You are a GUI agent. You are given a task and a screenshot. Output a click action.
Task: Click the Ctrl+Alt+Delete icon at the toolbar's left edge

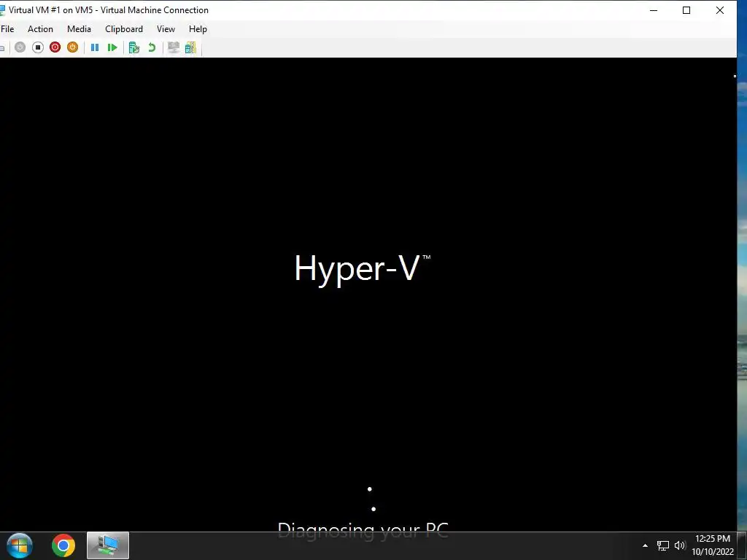coord(2,47)
